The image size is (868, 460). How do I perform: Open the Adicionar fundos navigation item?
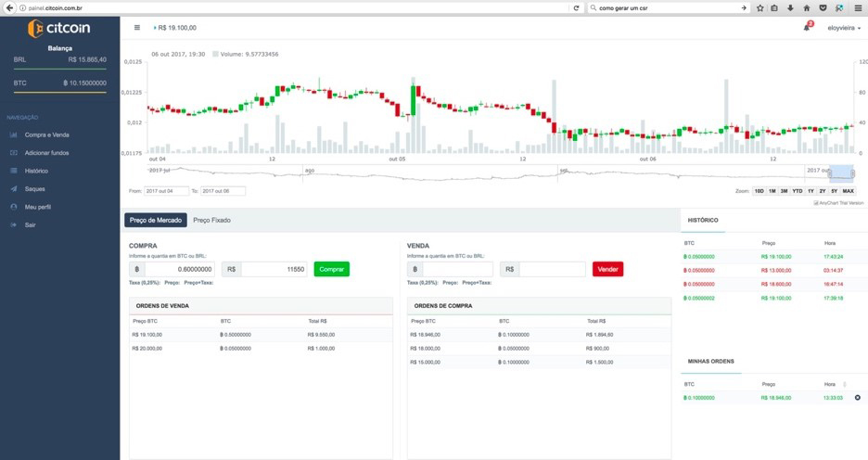[x=47, y=153]
